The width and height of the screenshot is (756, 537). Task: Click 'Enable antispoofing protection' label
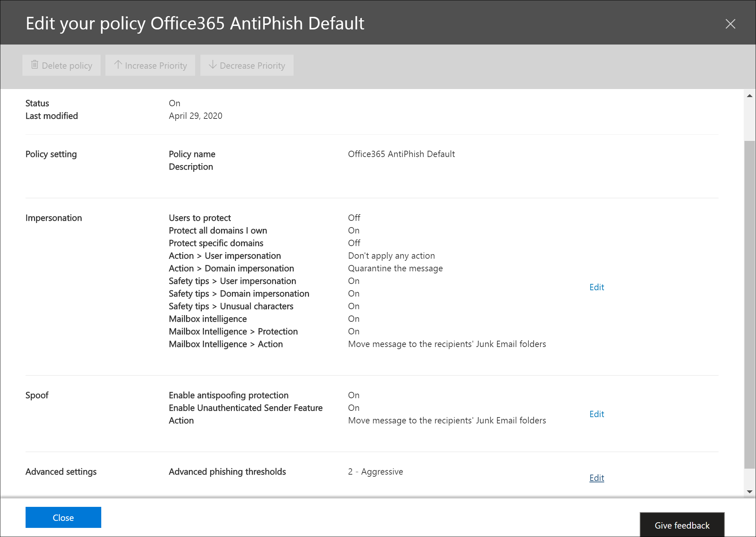coord(228,395)
